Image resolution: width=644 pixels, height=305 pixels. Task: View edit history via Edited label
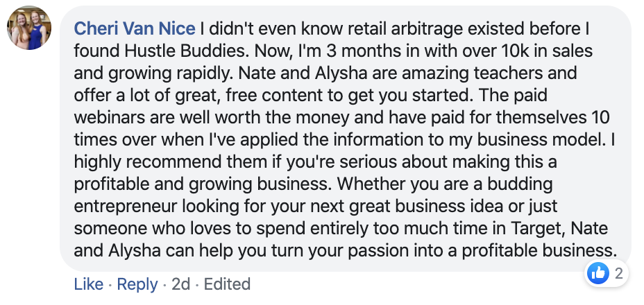(x=227, y=284)
